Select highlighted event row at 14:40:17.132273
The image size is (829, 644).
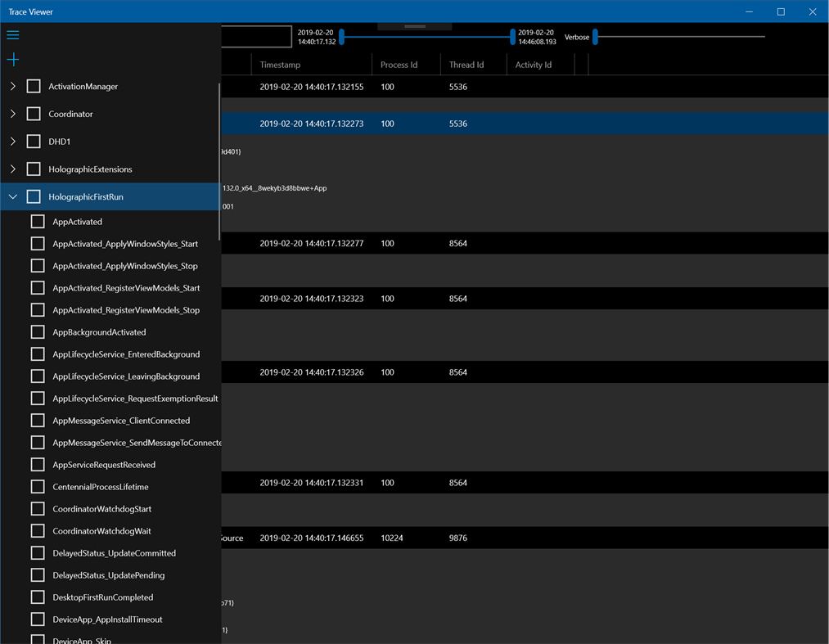525,124
